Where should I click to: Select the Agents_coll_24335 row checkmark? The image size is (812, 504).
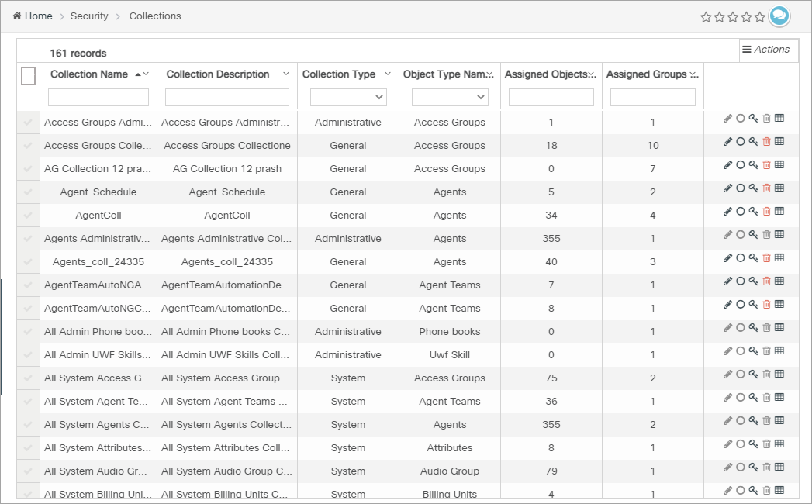(x=28, y=262)
